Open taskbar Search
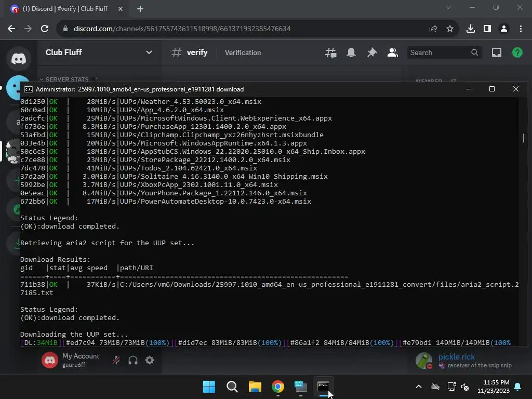The width and height of the screenshot is (532, 399). pos(232,387)
